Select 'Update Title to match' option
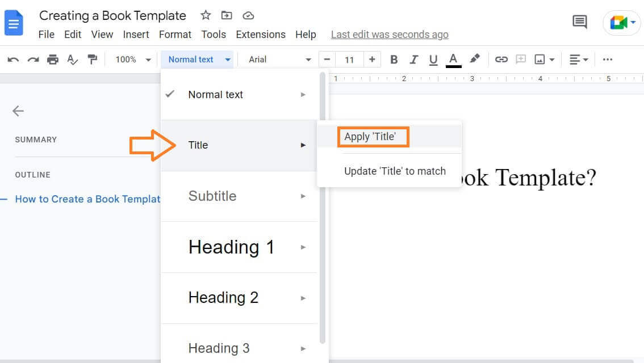 click(395, 171)
